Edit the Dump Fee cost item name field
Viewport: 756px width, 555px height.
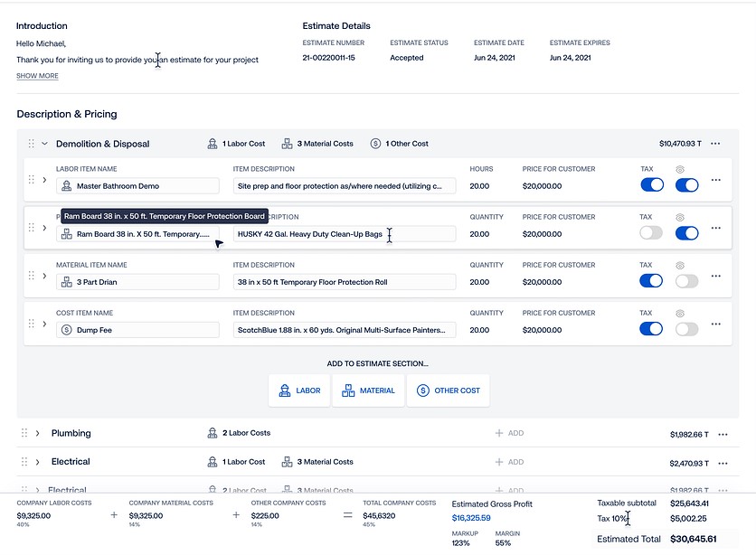click(x=145, y=330)
